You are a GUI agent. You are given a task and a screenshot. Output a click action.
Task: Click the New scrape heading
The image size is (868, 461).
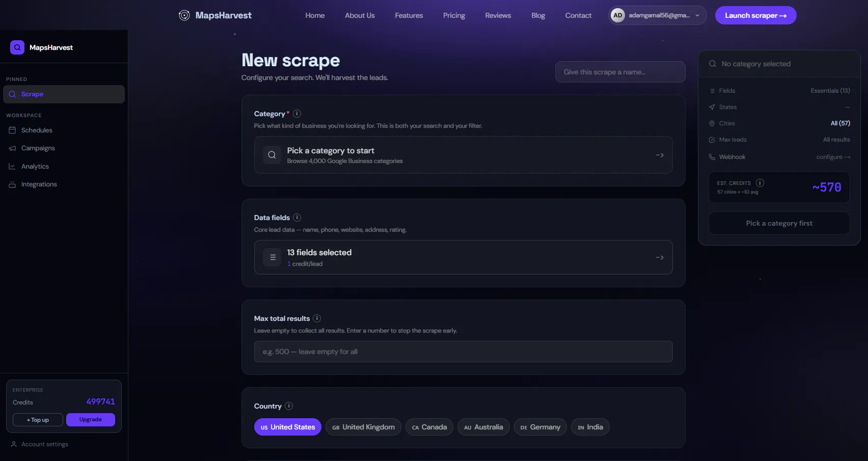click(291, 60)
